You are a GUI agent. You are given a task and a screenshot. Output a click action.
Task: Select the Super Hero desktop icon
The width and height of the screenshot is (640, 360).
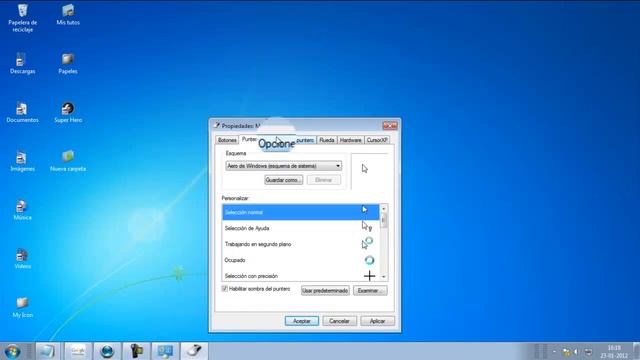coord(68,112)
